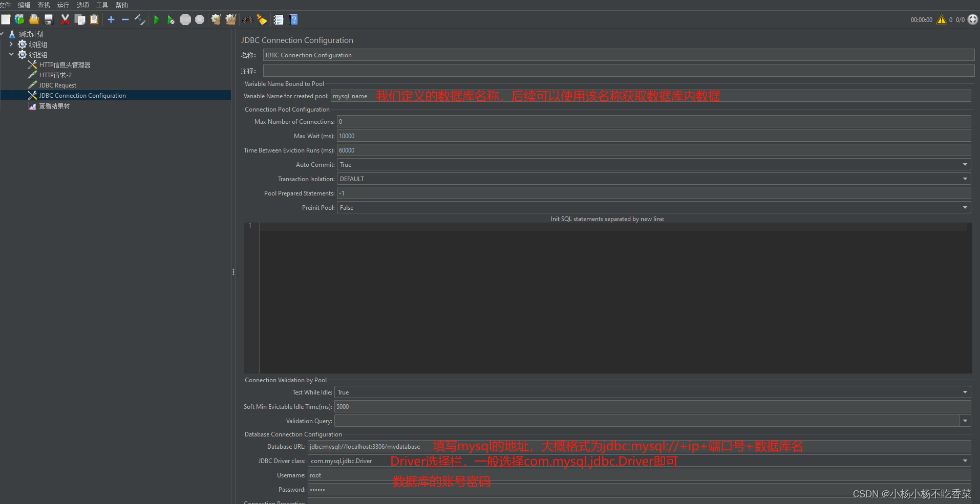Open the Test While Idle dropdown

click(x=652, y=392)
